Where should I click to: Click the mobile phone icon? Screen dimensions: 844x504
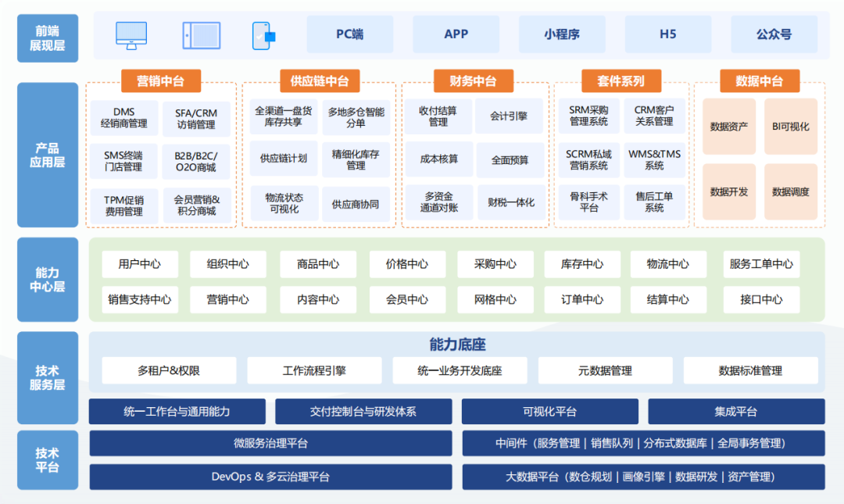(263, 36)
